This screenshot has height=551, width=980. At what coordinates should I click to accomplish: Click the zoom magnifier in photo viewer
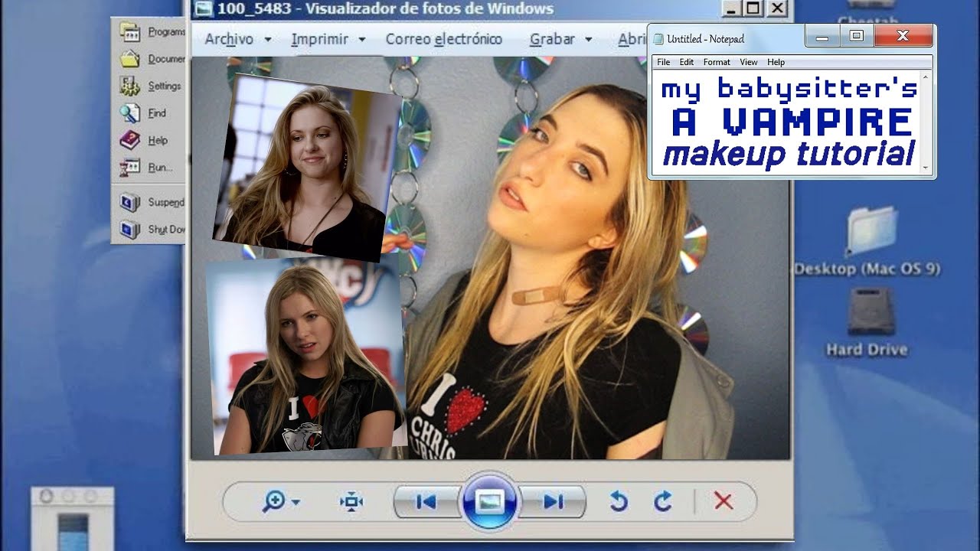click(273, 501)
